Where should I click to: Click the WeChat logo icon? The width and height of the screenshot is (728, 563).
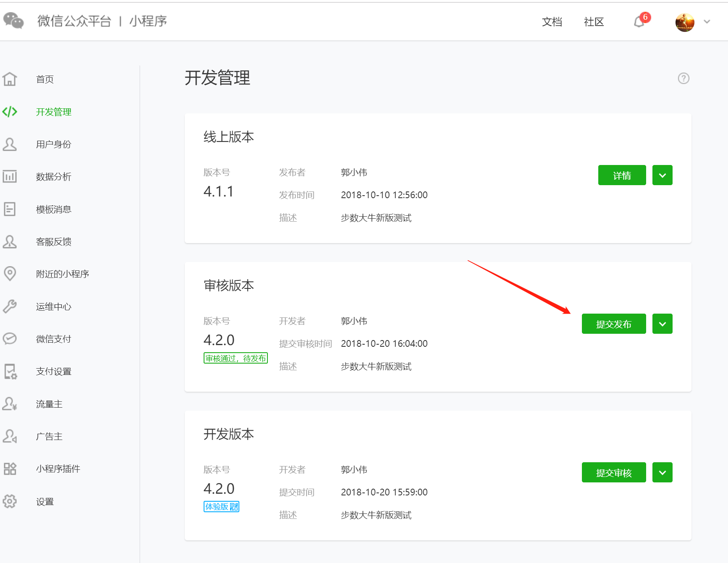point(13,21)
